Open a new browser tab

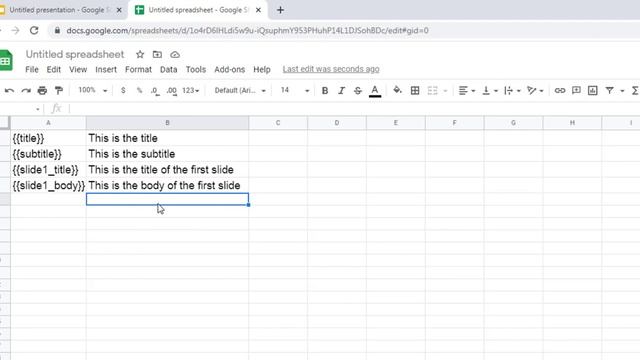[x=280, y=10]
